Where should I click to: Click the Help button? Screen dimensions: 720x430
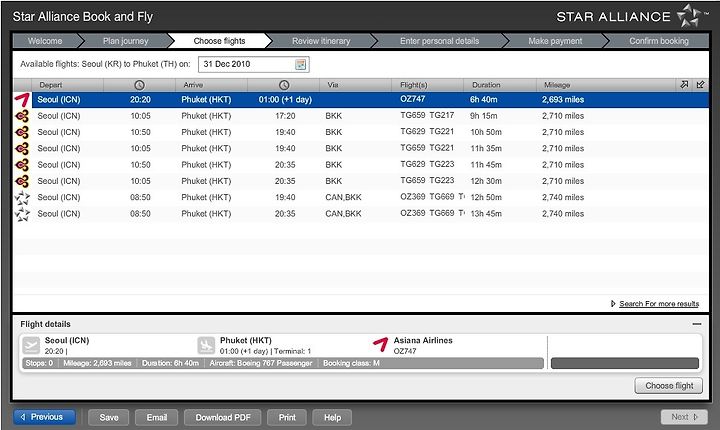click(332, 418)
